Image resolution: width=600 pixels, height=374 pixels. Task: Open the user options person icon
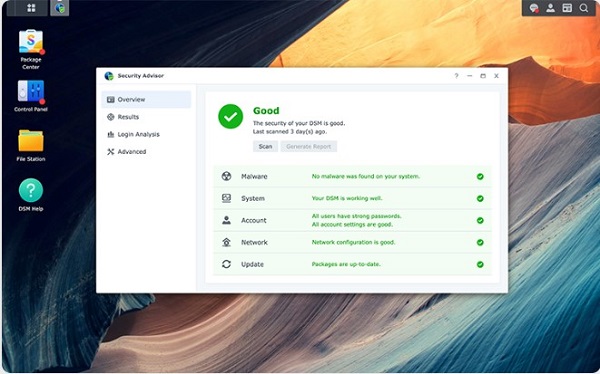551,8
